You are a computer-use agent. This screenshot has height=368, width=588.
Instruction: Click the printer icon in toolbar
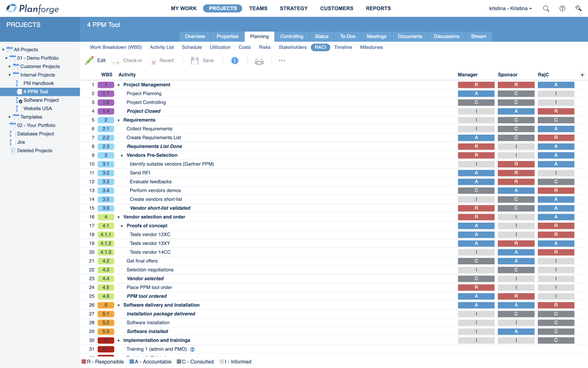point(259,61)
